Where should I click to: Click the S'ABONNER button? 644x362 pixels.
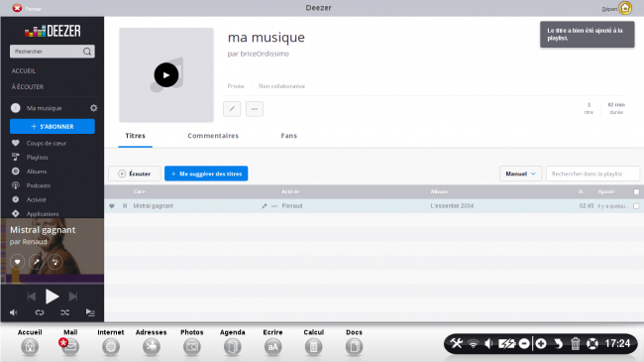pyautogui.click(x=53, y=126)
